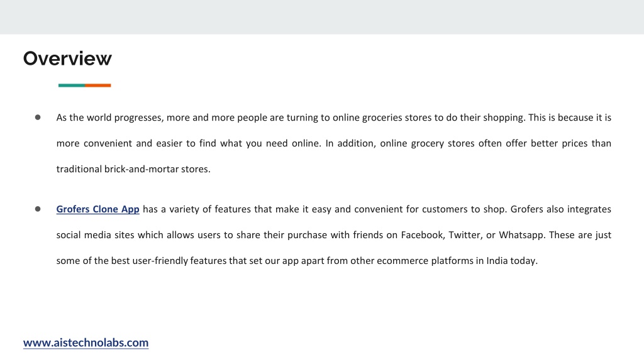Viewport: 644px width, 362px height.
Task: Click the Overview slide heading
Action: click(67, 58)
